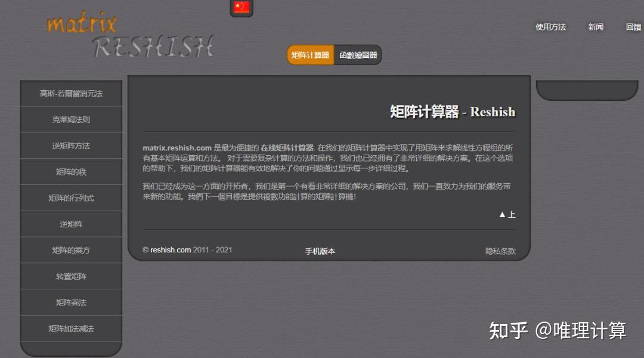644x358 pixels.
Task: Click the ▲上 back-to-top control
Action: tap(508, 214)
